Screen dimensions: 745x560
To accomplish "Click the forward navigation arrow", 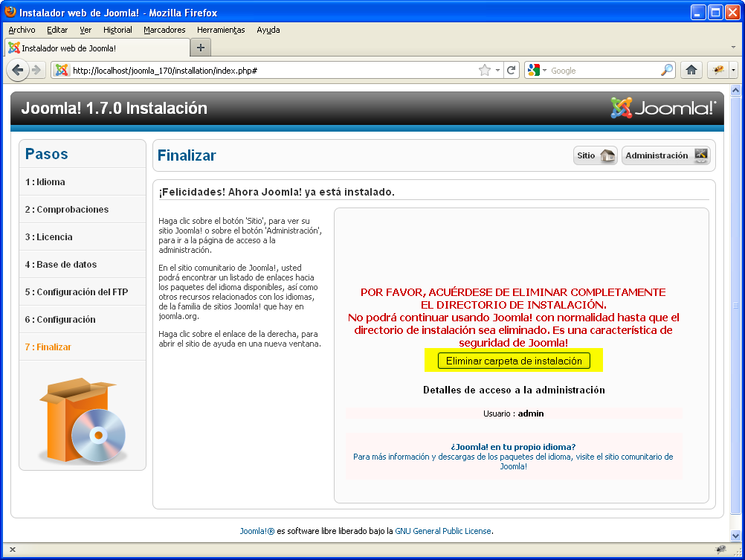I will pos(36,71).
